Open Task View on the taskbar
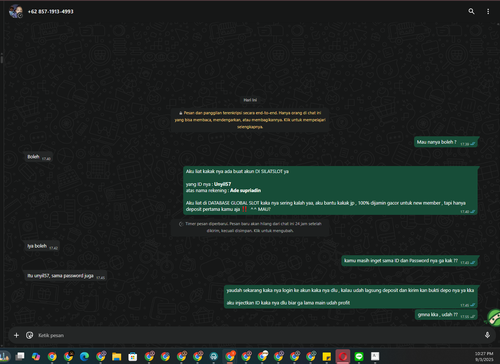 pyautogui.click(x=20, y=356)
